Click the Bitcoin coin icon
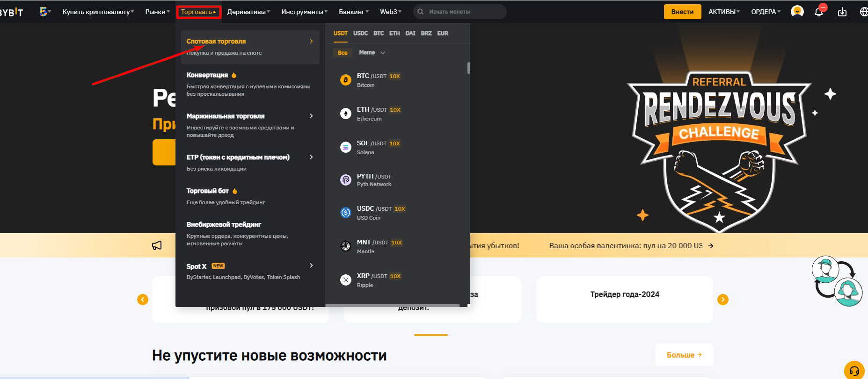 pyautogui.click(x=345, y=80)
